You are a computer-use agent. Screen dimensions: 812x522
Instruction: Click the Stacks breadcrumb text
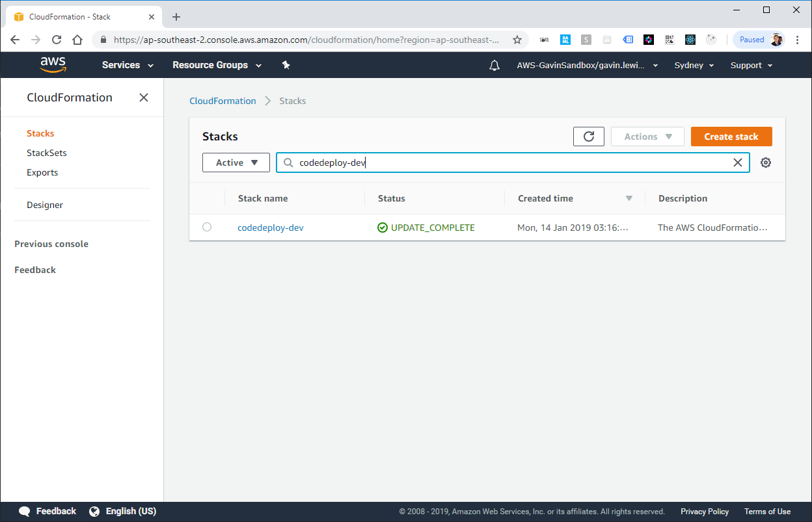coord(293,101)
